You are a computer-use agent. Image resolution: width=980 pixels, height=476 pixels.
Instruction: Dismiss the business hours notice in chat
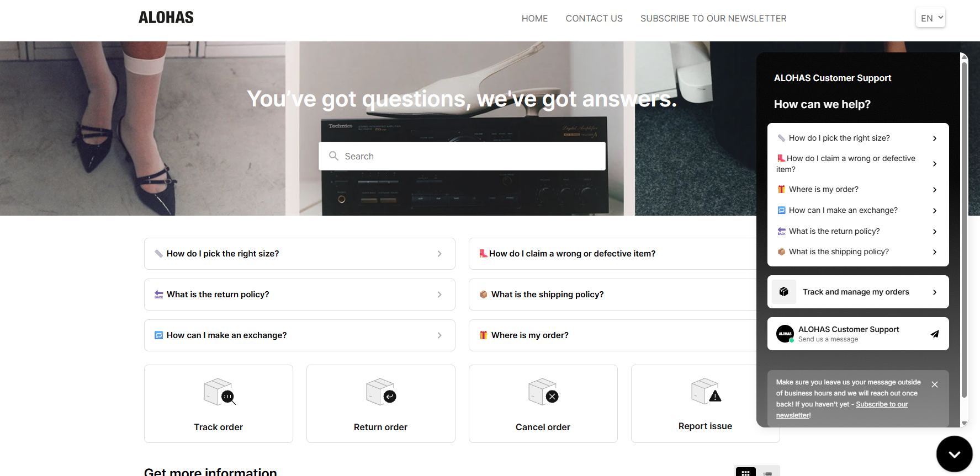[x=934, y=384]
